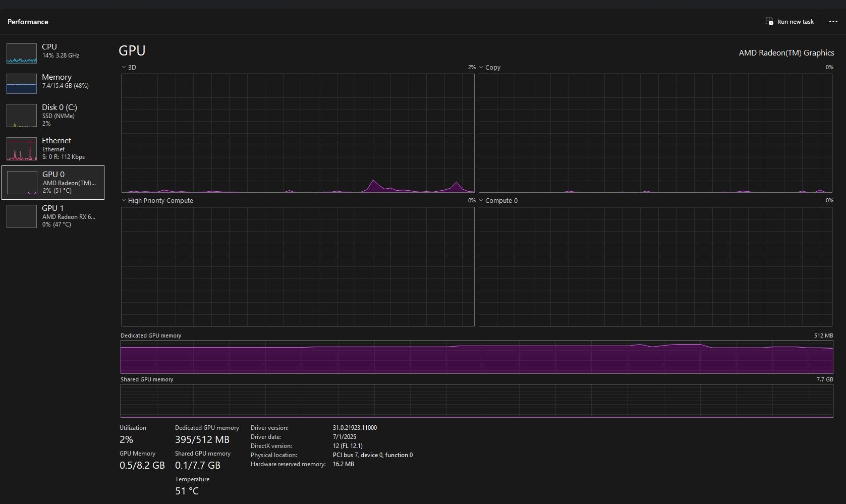This screenshot has height=504, width=846.
Task: Click the Driver version: field label
Action: pyautogui.click(x=269, y=428)
